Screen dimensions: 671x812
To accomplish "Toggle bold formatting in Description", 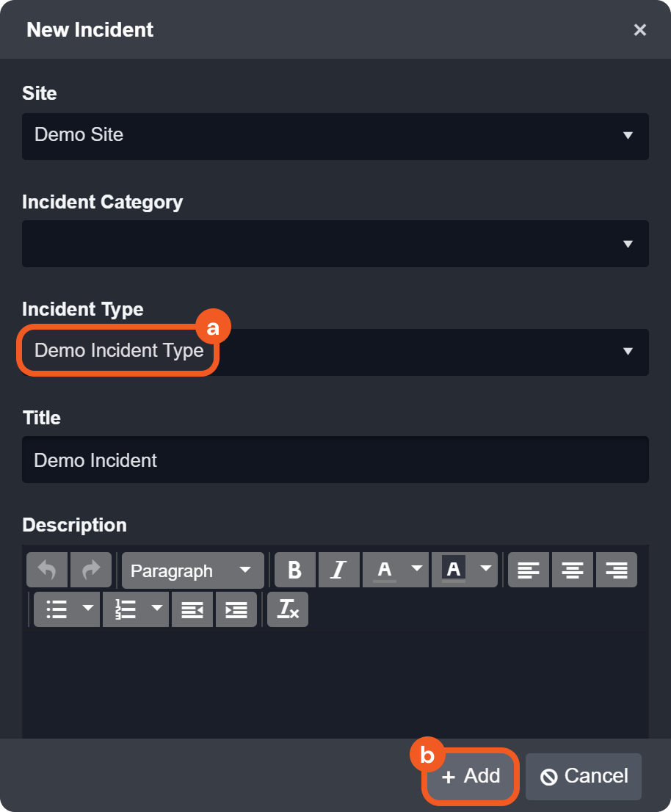I will 295,570.
